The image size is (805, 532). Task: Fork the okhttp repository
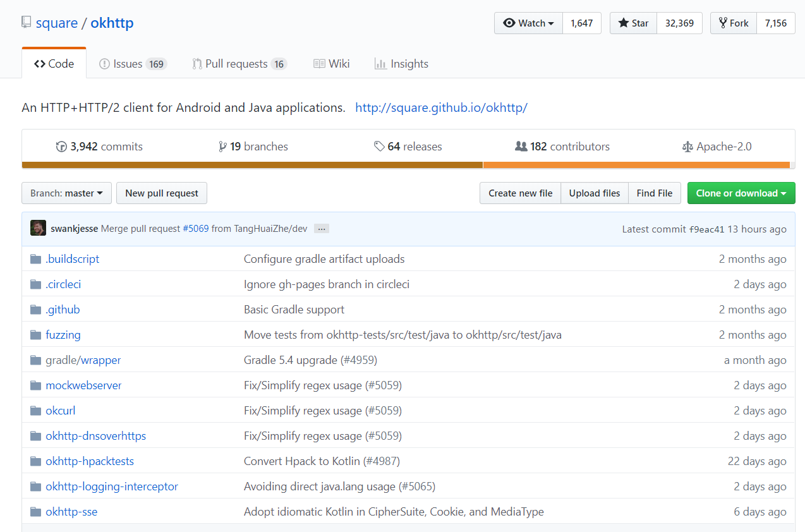pos(733,23)
